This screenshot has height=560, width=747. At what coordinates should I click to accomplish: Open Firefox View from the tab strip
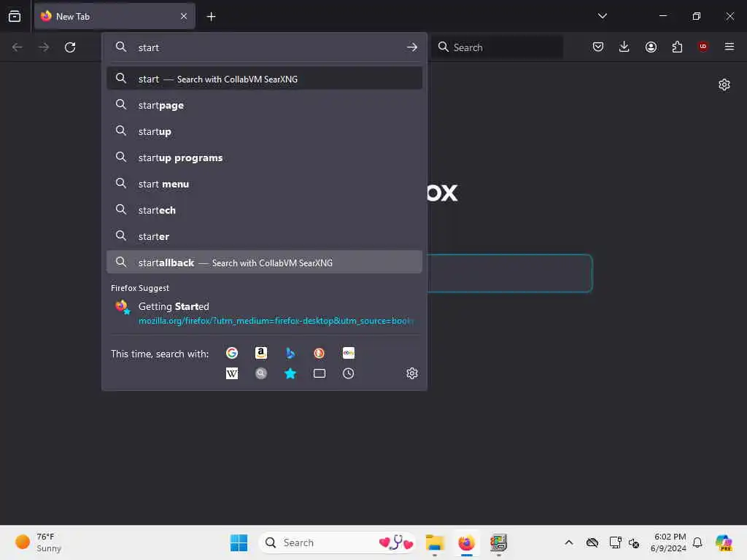(15, 16)
